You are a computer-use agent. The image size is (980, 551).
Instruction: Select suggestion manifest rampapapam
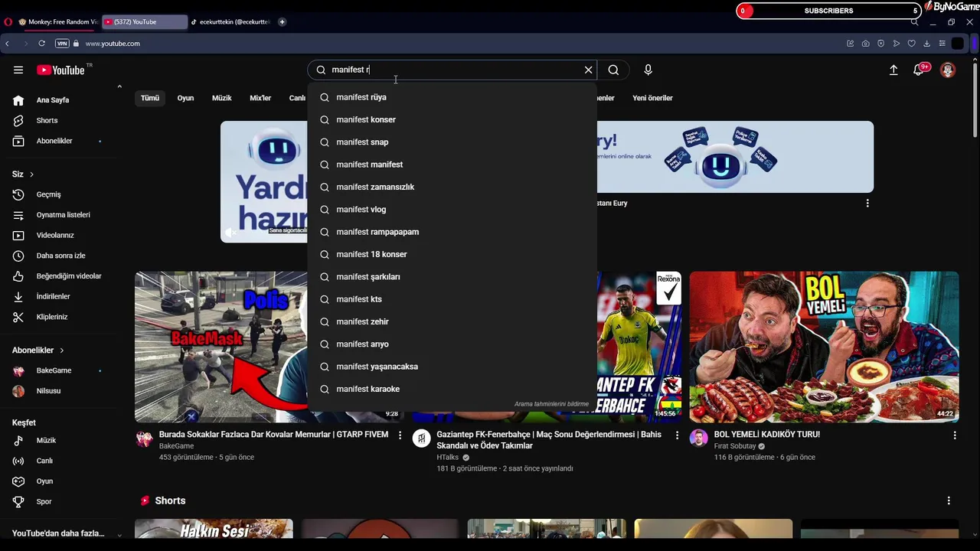click(452, 232)
